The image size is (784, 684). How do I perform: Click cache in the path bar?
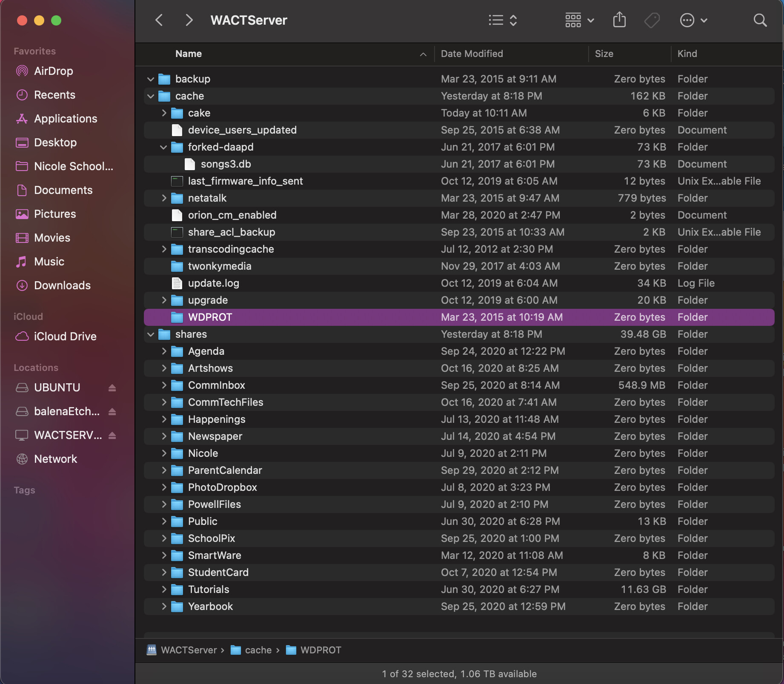[x=251, y=650]
